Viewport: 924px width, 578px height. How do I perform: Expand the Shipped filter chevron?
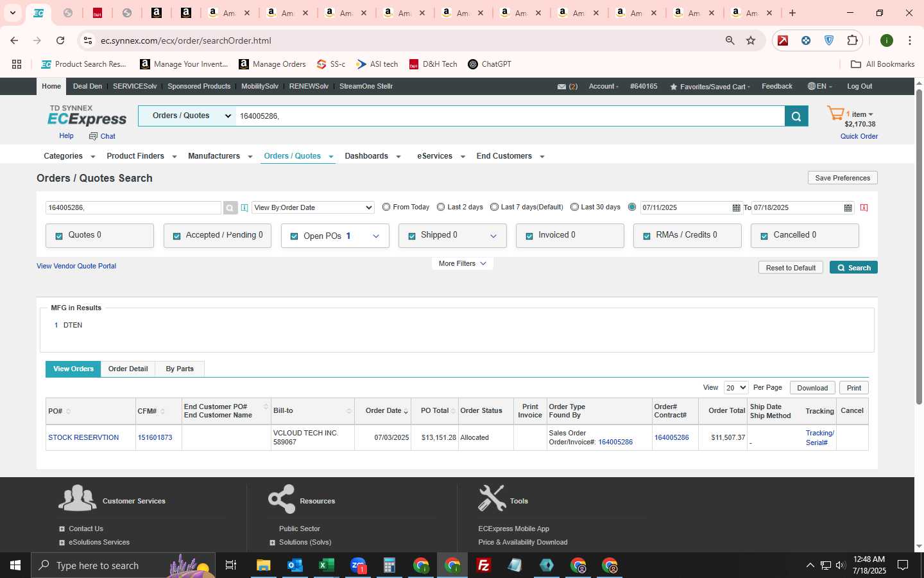[493, 236]
